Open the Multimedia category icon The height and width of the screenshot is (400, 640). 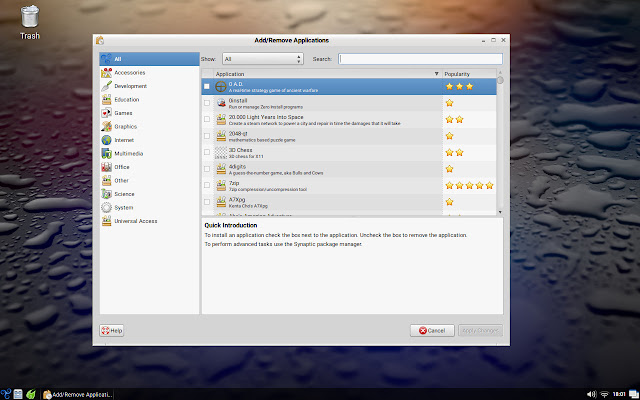[107, 153]
